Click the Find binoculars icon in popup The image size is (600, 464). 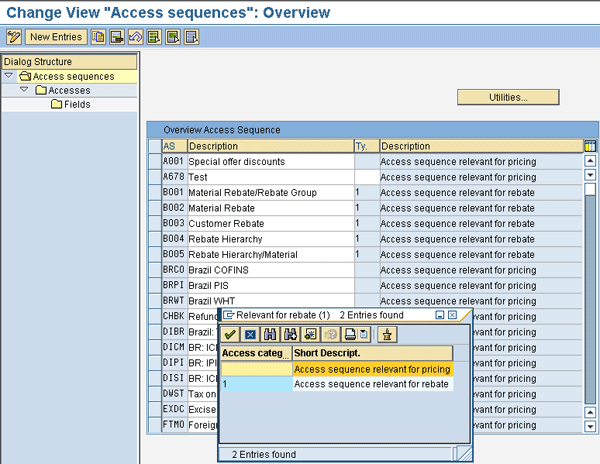pos(270,335)
